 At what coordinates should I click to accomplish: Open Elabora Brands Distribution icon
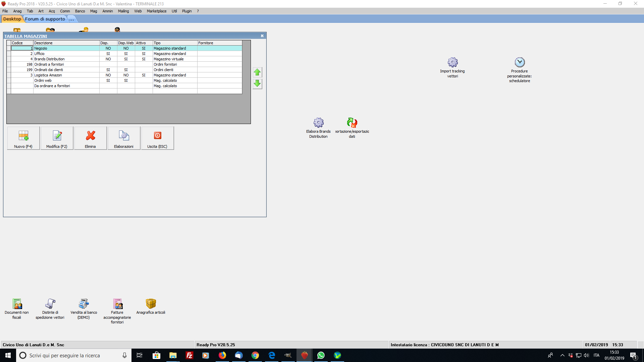coord(318,128)
